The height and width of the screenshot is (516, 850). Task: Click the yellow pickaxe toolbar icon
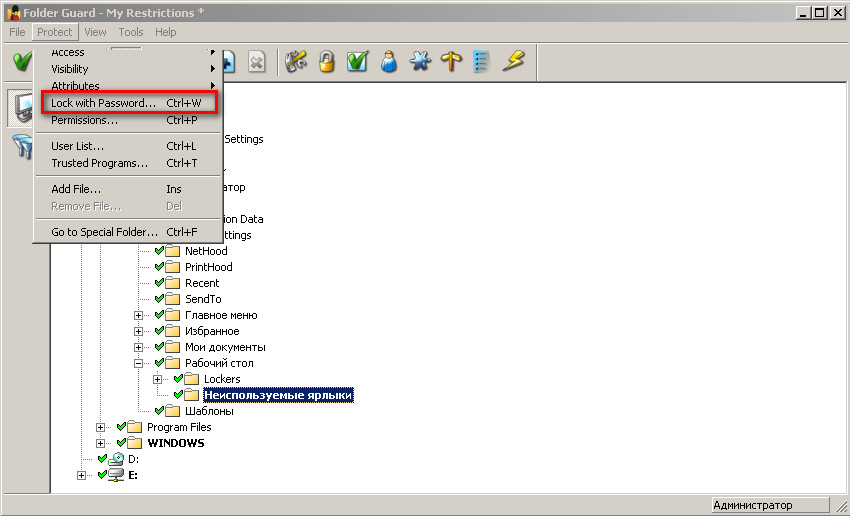(451, 62)
